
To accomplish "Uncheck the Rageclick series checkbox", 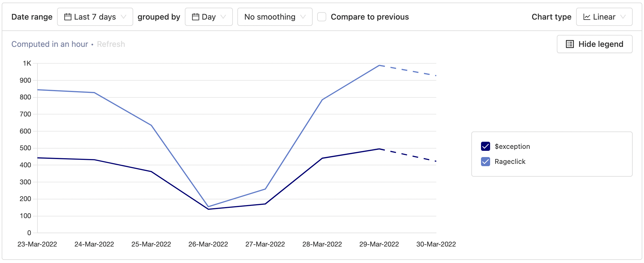I will pyautogui.click(x=486, y=162).
